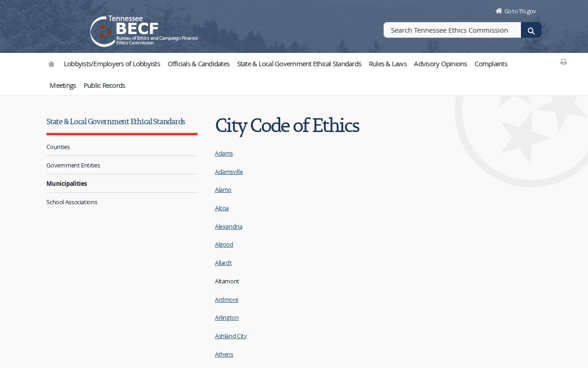This screenshot has width=588, height=368.
Task: Open the Officials & Candidates menu
Action: click(x=198, y=64)
